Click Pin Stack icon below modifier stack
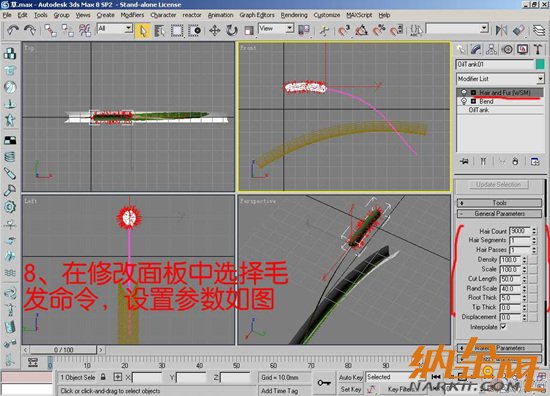550x396 pixels. pos(464,162)
